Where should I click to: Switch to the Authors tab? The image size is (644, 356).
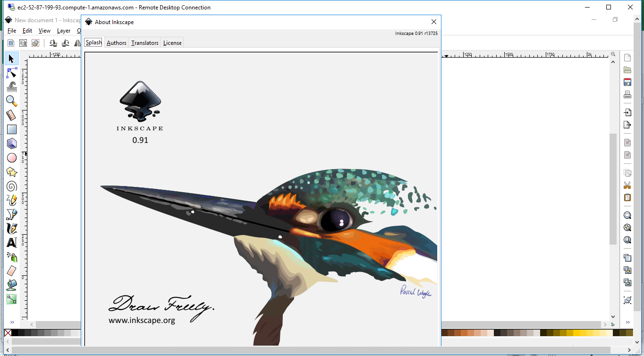point(116,42)
